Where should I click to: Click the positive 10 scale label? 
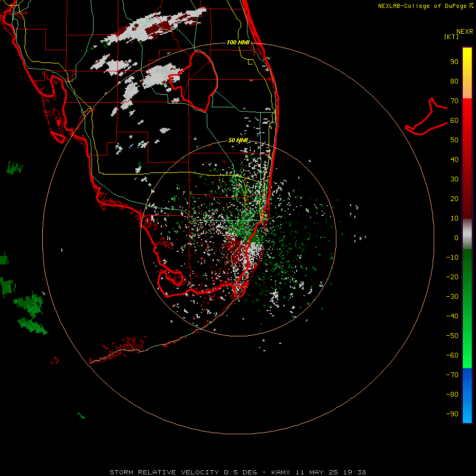click(x=454, y=218)
